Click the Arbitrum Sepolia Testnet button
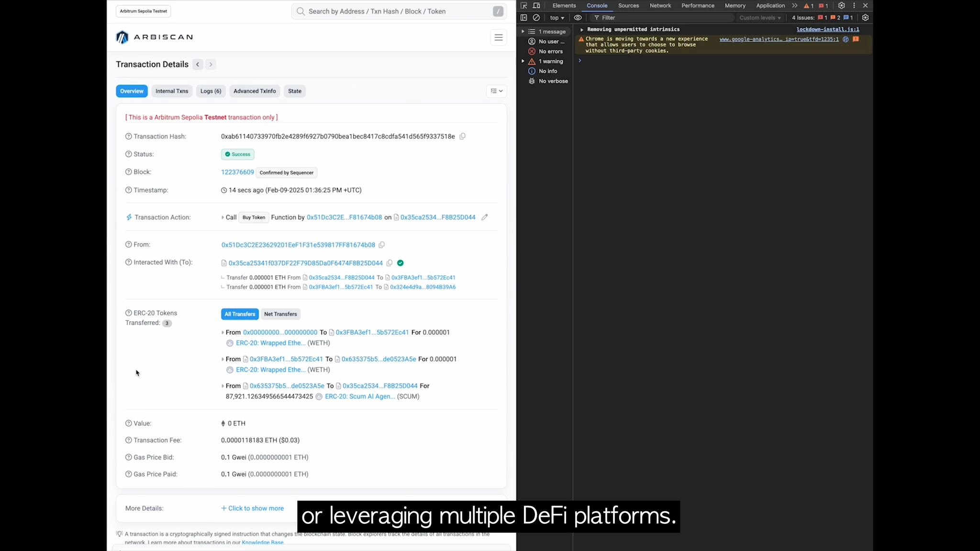Viewport: 980px width, 551px height. tap(143, 11)
